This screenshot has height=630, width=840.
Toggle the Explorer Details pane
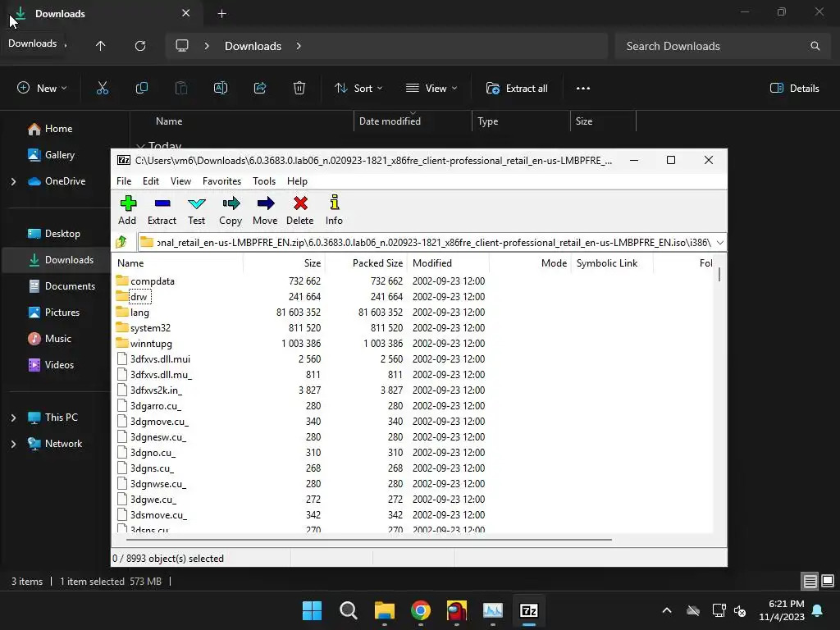click(794, 89)
